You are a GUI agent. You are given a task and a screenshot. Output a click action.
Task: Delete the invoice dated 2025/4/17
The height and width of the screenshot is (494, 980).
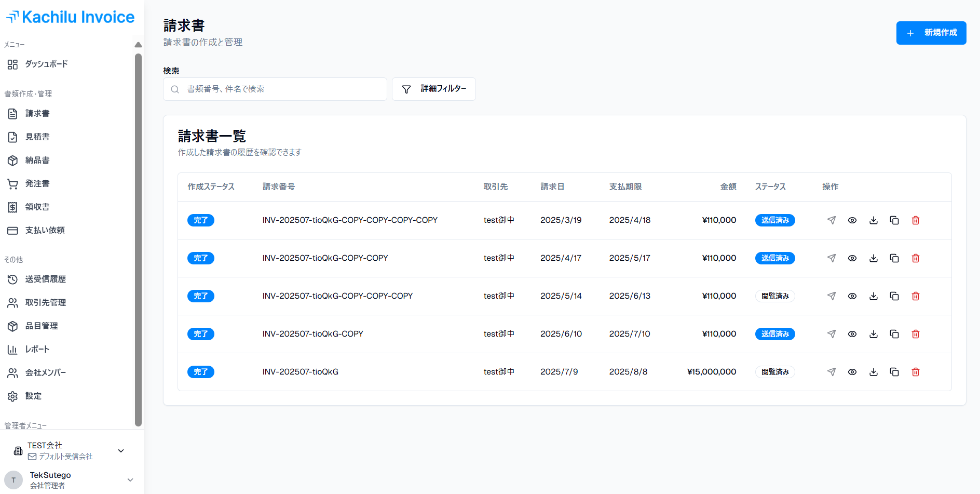click(916, 258)
